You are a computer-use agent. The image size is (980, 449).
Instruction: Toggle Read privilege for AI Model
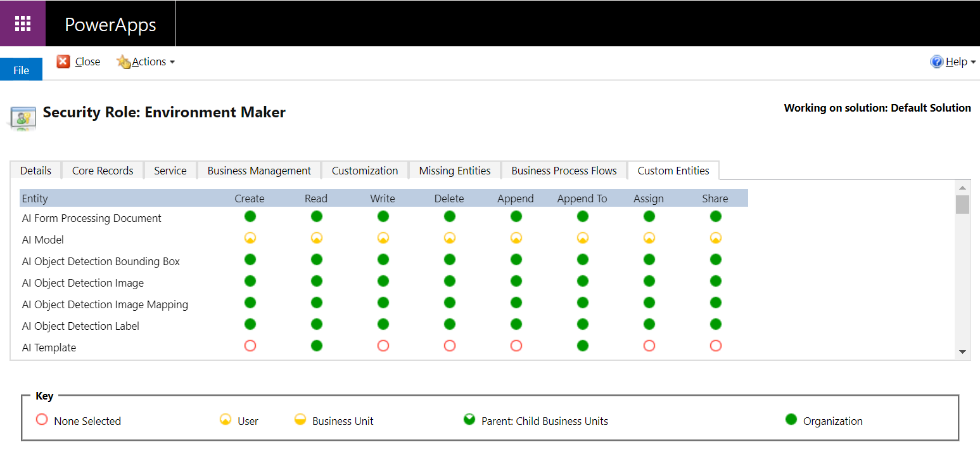[317, 238]
